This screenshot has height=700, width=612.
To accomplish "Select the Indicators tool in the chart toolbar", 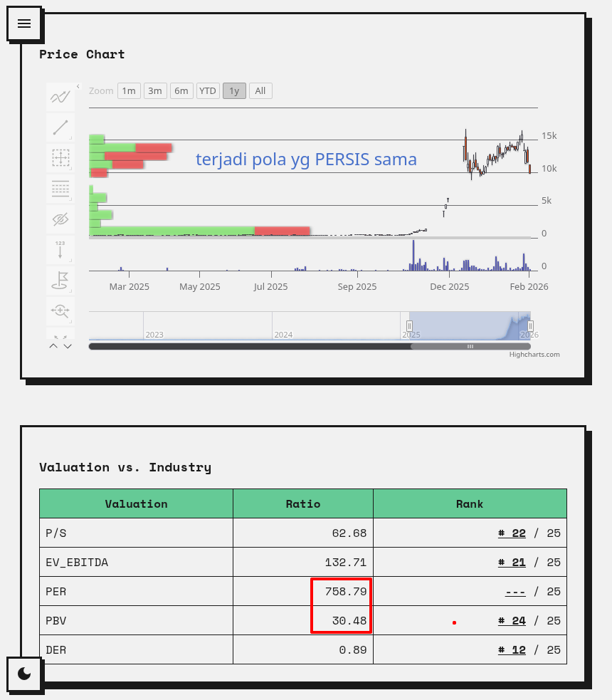I will [x=60, y=96].
